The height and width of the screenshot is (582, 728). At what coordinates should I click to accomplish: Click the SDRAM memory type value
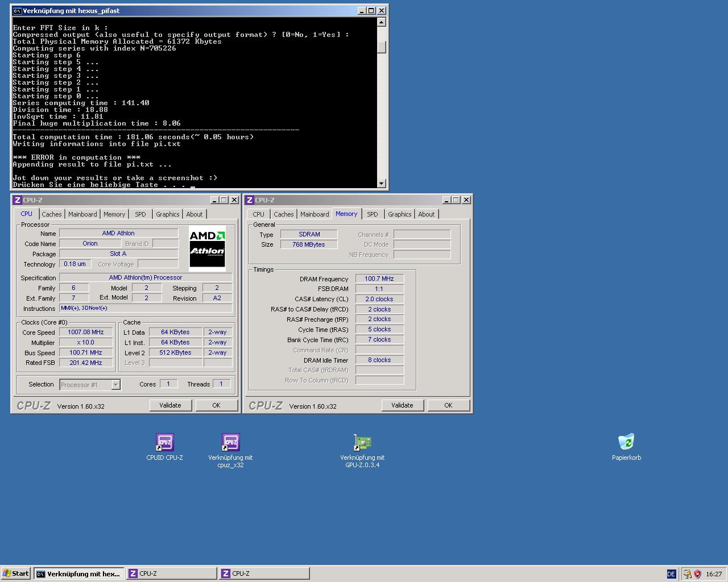click(x=309, y=234)
